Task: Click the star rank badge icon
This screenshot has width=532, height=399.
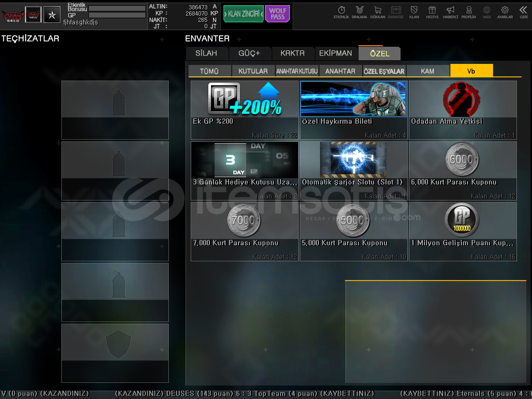Action: pos(52,15)
